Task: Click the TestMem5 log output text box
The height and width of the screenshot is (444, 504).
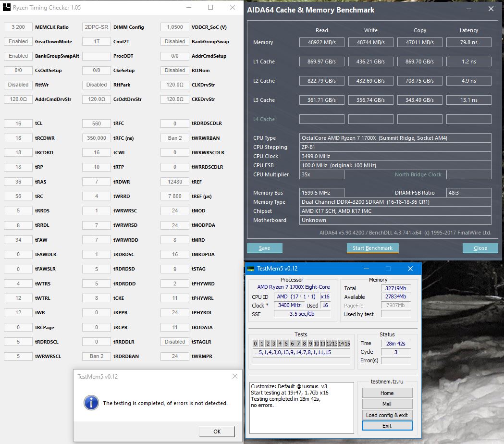Action: click(302, 407)
